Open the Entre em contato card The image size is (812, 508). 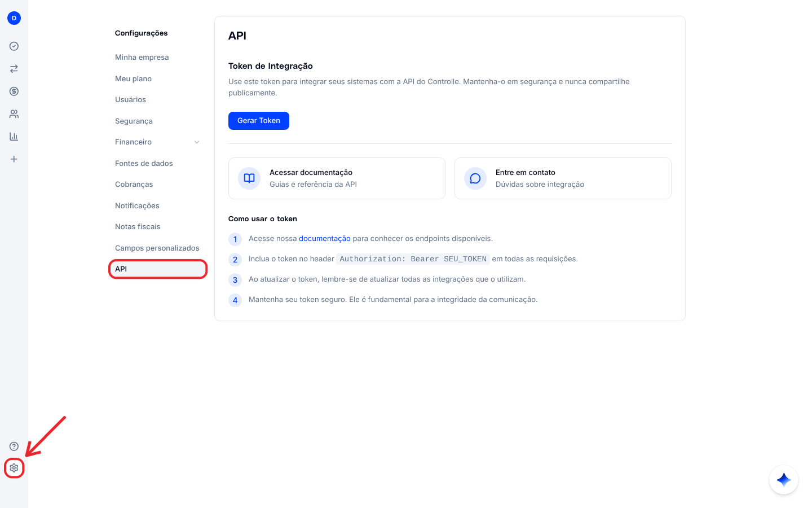tap(563, 178)
